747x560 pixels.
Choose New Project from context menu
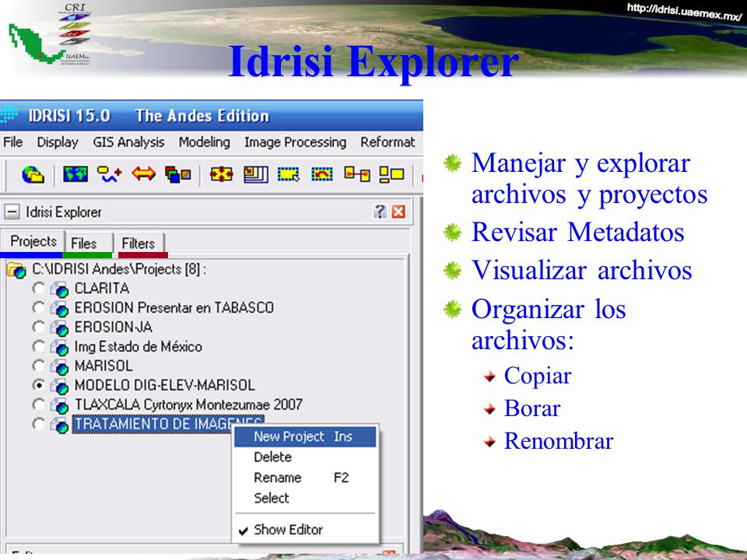[305, 436]
